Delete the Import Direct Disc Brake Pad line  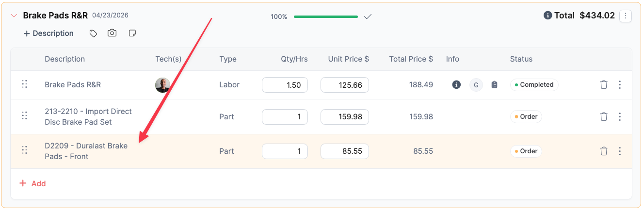click(604, 116)
